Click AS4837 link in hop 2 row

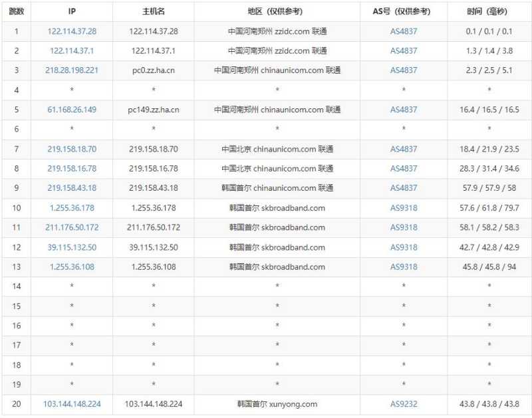click(x=404, y=51)
